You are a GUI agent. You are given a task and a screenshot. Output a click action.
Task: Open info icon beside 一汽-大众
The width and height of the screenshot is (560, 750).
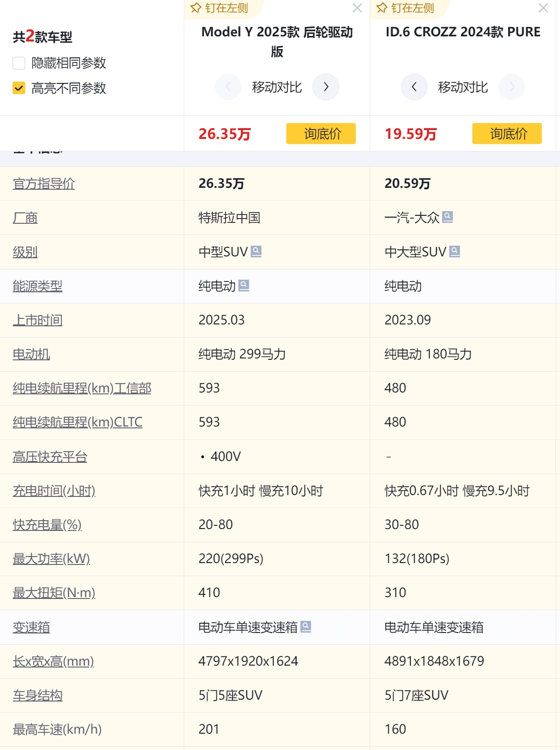pos(448,217)
